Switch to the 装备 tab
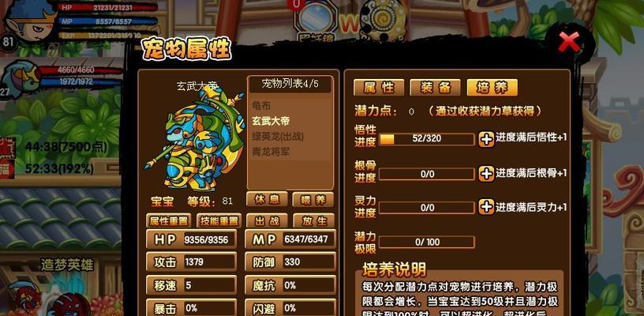Viewport: 644px width, 316px height. (436, 87)
